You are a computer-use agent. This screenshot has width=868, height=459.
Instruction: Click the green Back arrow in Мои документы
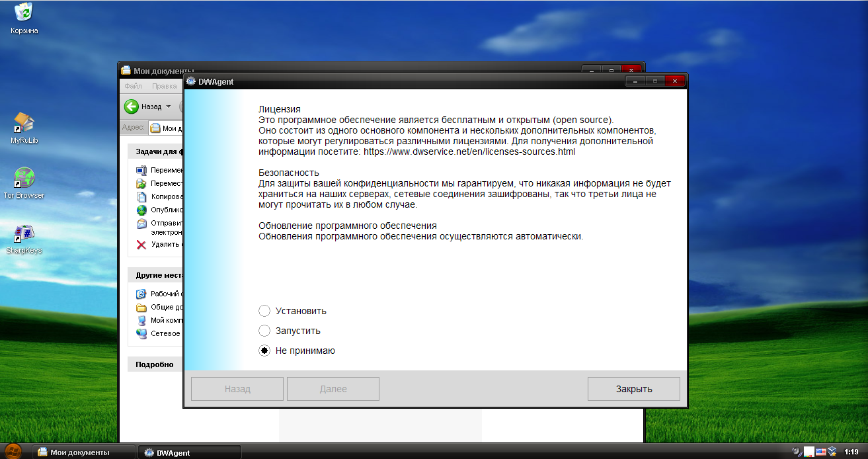click(x=131, y=106)
